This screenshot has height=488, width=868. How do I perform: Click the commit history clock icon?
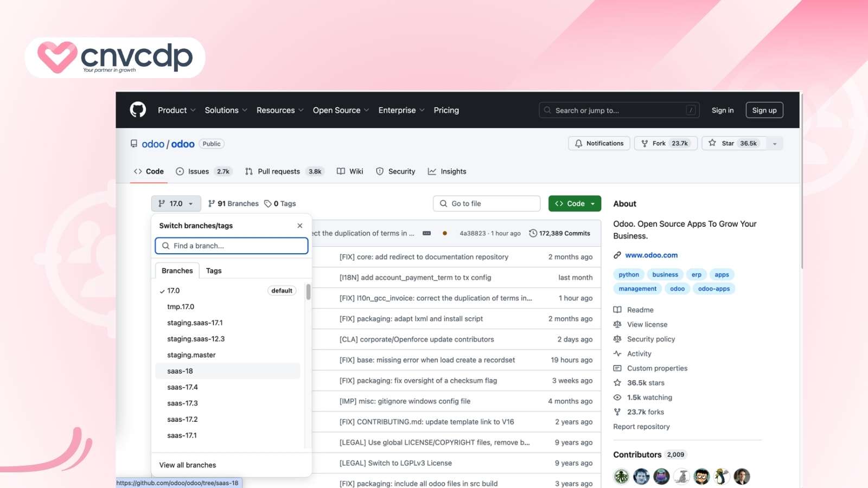[533, 234]
